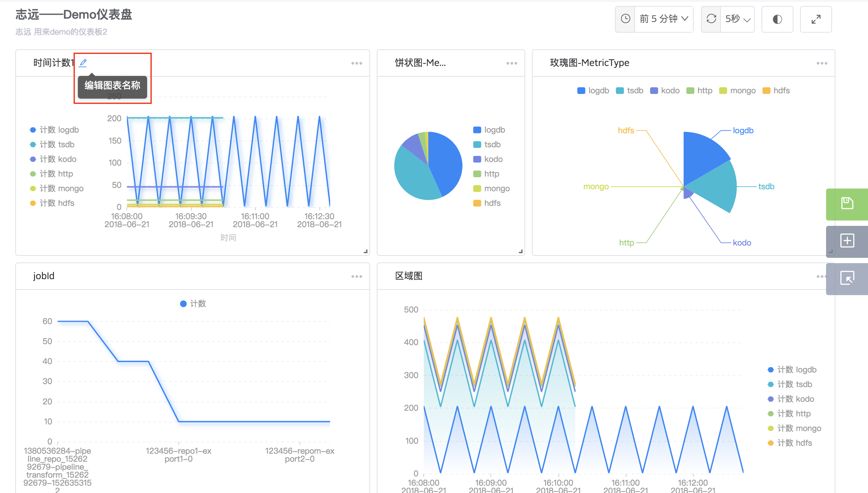The height and width of the screenshot is (493, 868).
Task: Click the 饼状图-Me... panel title
Action: (420, 63)
